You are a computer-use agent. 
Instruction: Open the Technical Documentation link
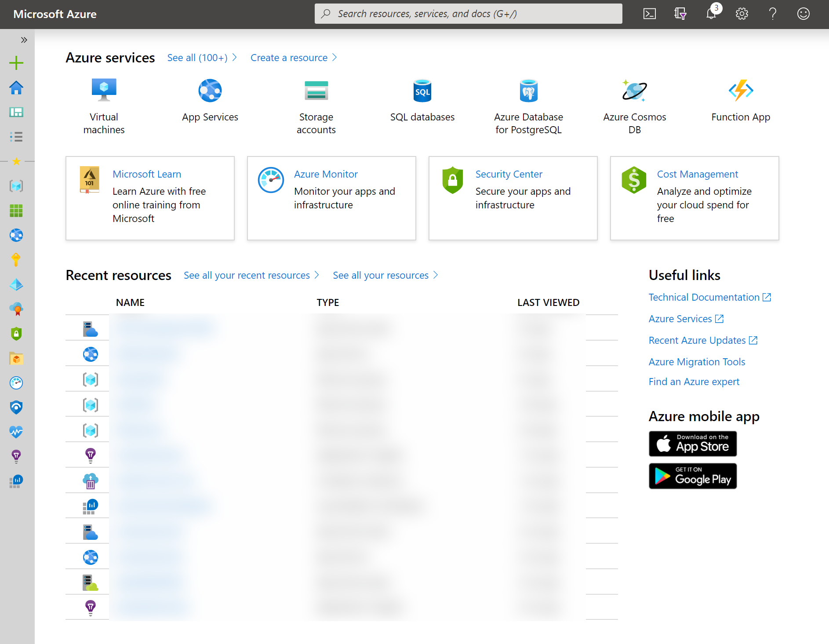coord(710,297)
